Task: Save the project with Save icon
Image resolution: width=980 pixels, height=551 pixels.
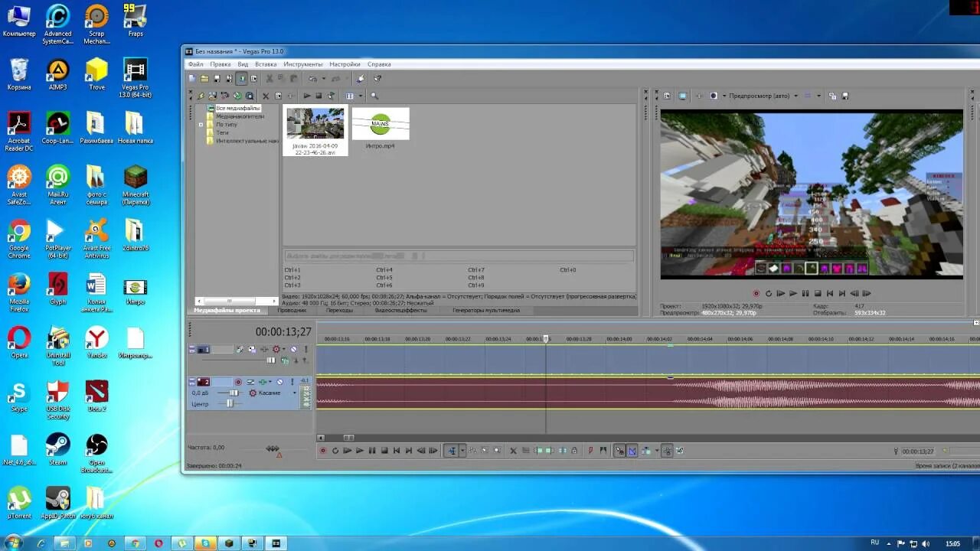Action: pyautogui.click(x=217, y=78)
